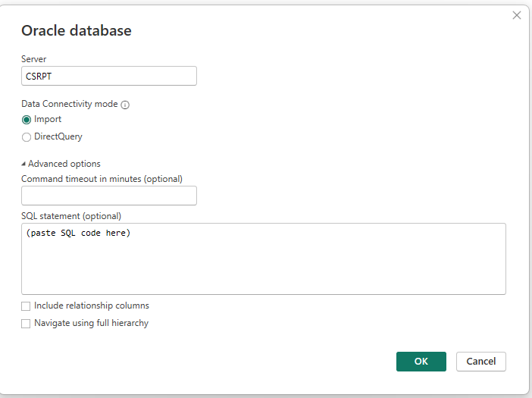Click the "(paste SQL code here)" text
532x398 pixels.
pos(78,233)
